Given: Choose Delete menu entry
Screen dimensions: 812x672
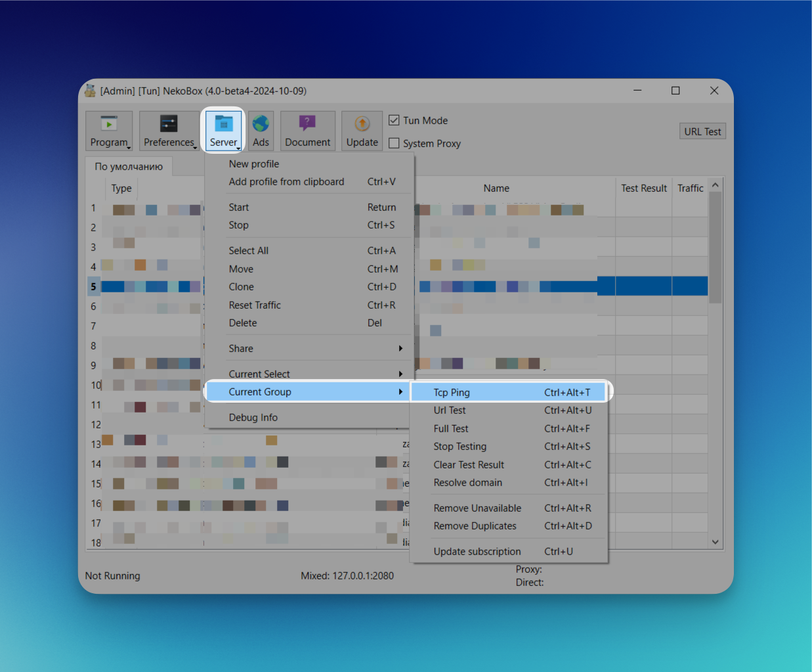Looking at the screenshot, I should pos(309,323).
